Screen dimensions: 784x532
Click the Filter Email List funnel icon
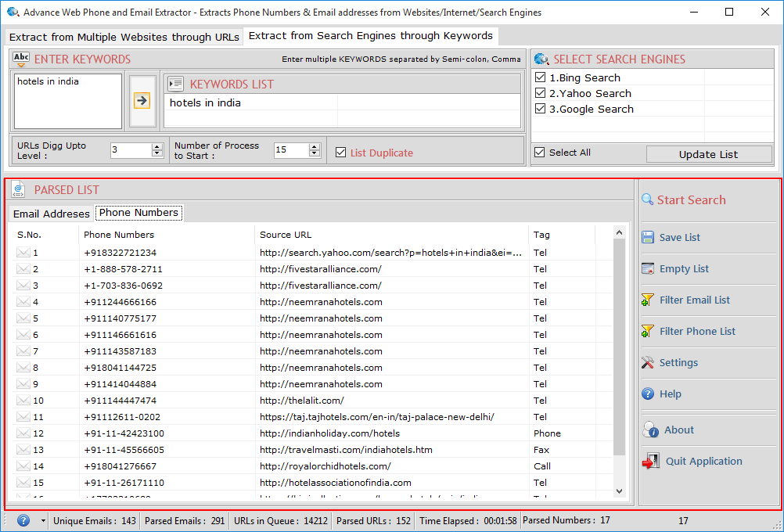pos(648,300)
